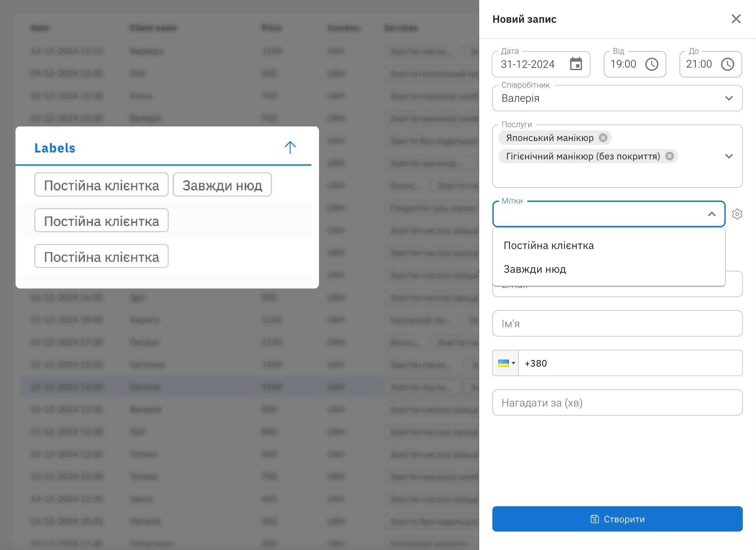Click the clock icon in До field
Screen dimensions: 756x550
[x=727, y=64]
